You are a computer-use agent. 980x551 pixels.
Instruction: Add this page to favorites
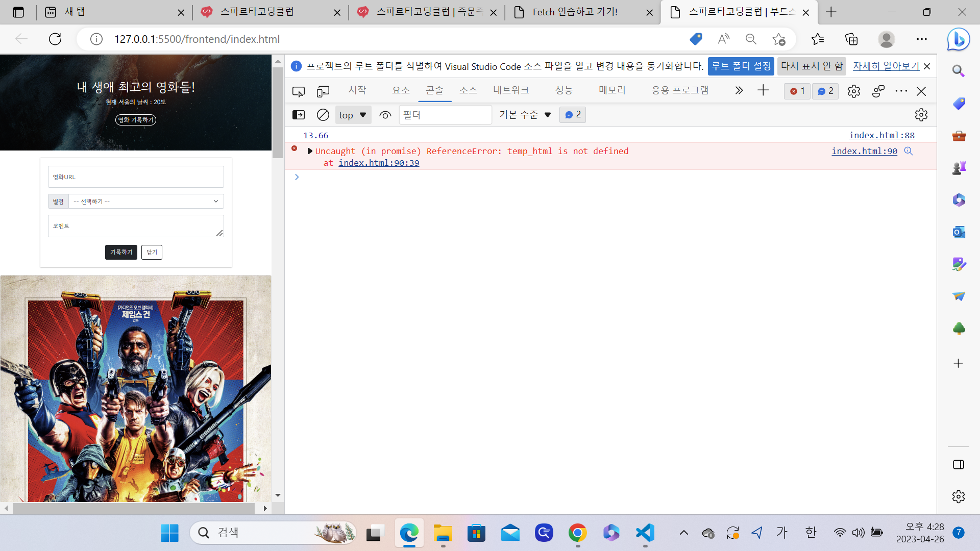(x=778, y=39)
